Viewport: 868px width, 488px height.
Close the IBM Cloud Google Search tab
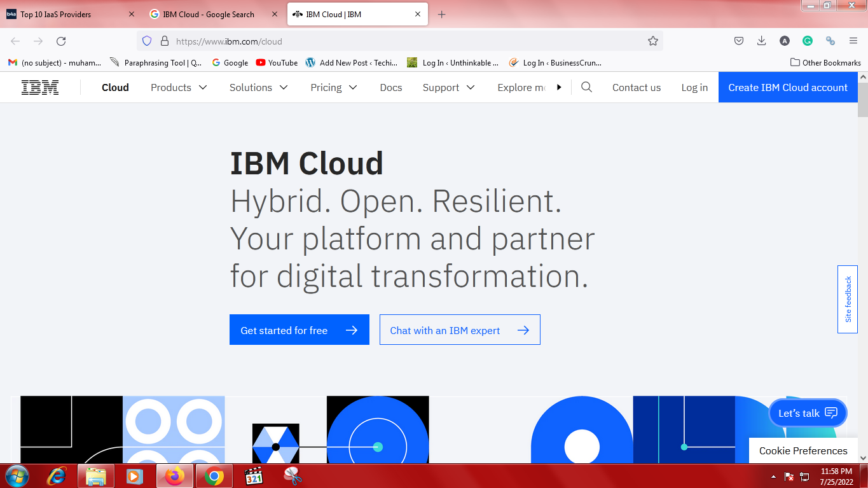point(274,14)
